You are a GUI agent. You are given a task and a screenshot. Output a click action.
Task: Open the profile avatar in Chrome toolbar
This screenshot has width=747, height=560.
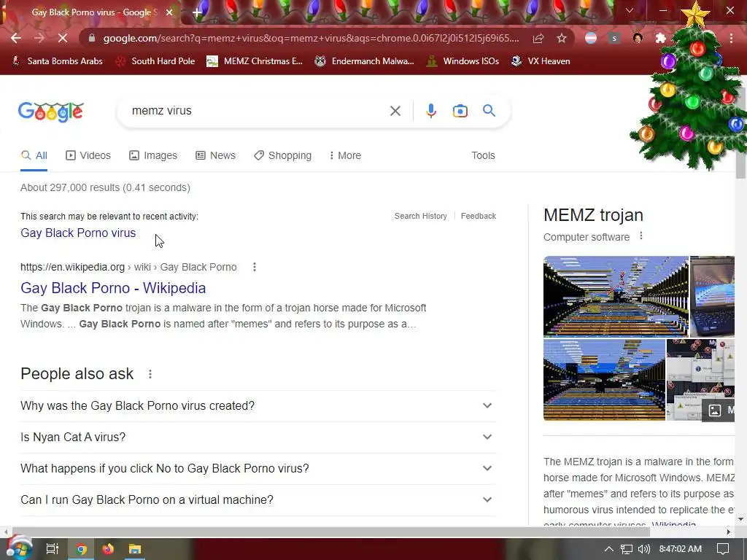[x=638, y=38]
